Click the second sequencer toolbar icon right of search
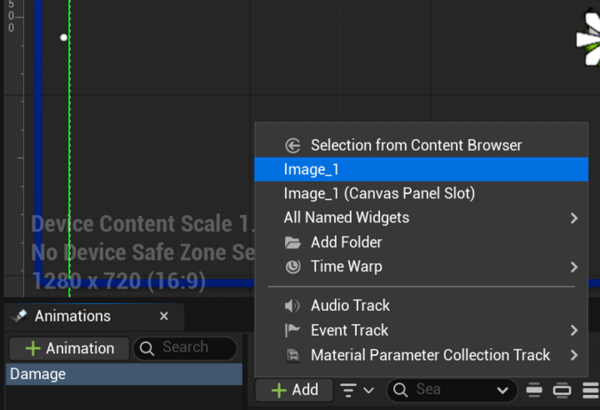600x410 pixels. [x=562, y=390]
